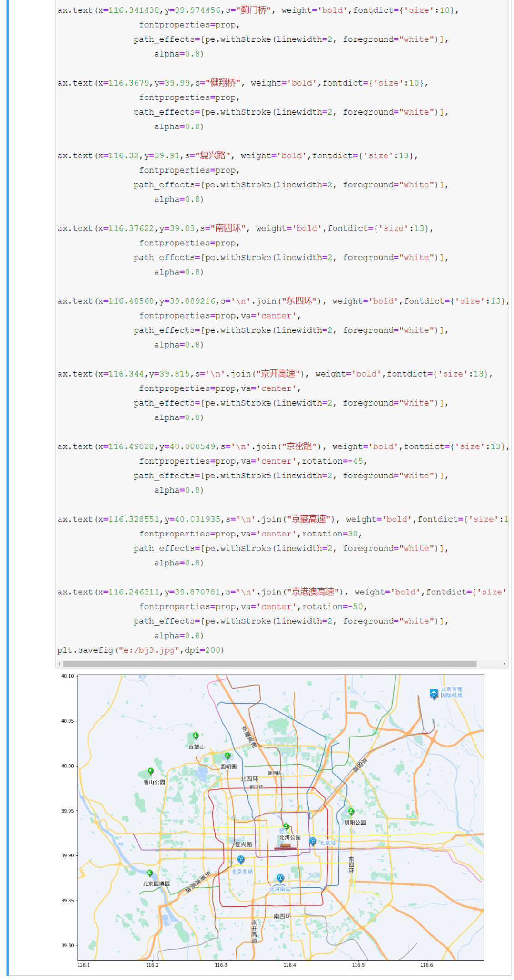The width and height of the screenshot is (514, 980).
Task: Click the green park marker above 百望山
Action: coord(195,736)
